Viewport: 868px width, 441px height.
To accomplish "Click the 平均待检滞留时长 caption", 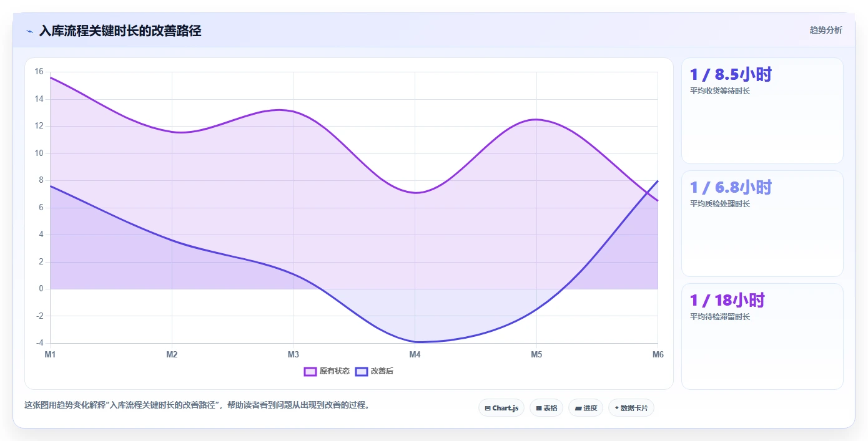I will [719, 317].
